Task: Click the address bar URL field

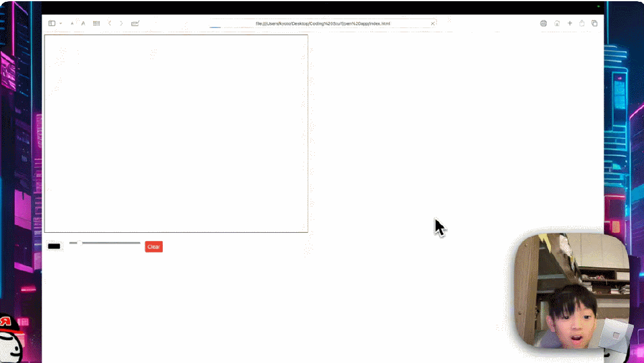Action: 324,23
